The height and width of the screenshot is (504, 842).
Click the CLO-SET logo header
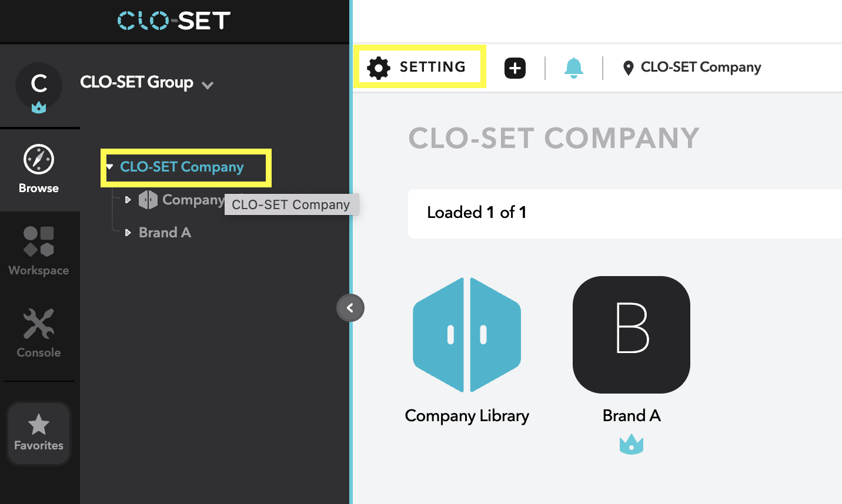point(174,21)
